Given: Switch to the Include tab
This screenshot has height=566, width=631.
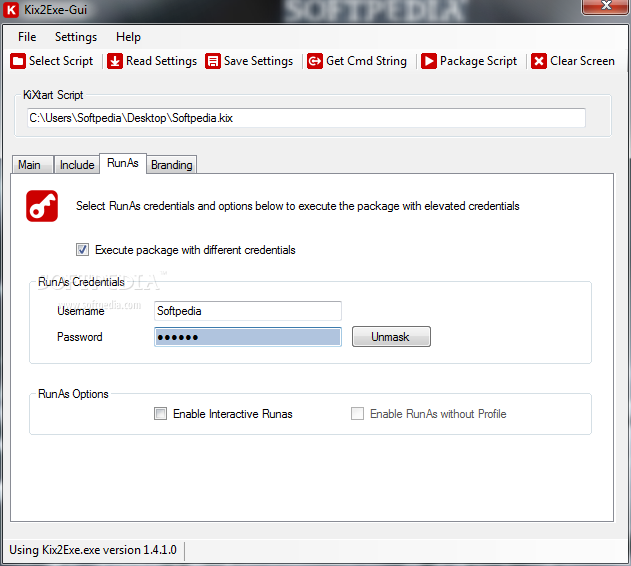Looking at the screenshot, I should pyautogui.click(x=77, y=165).
